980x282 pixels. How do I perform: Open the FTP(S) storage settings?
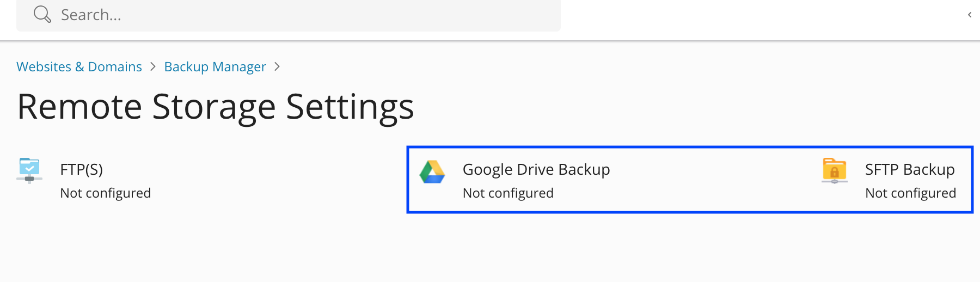(81, 169)
